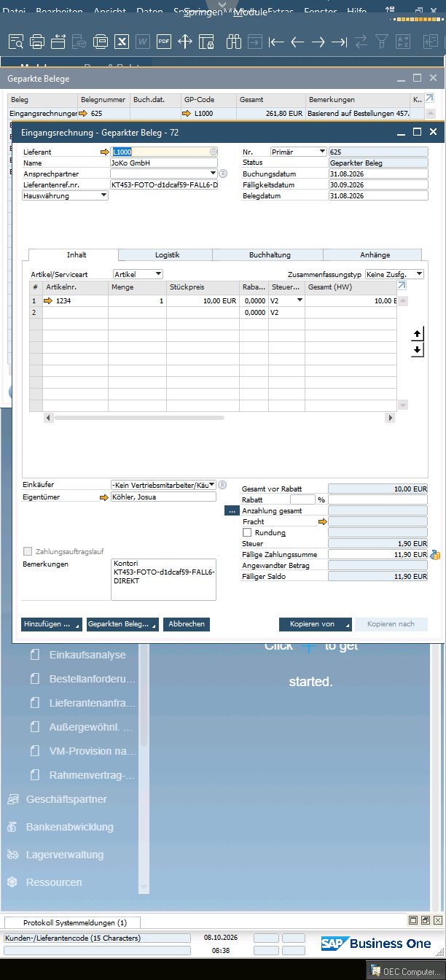Open Nr. Primär series dropdown
The width and height of the screenshot is (446, 980).
(x=322, y=152)
